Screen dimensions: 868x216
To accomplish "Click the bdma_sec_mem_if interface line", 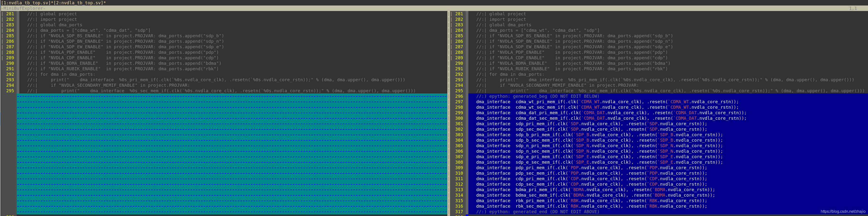I will click(595, 195).
